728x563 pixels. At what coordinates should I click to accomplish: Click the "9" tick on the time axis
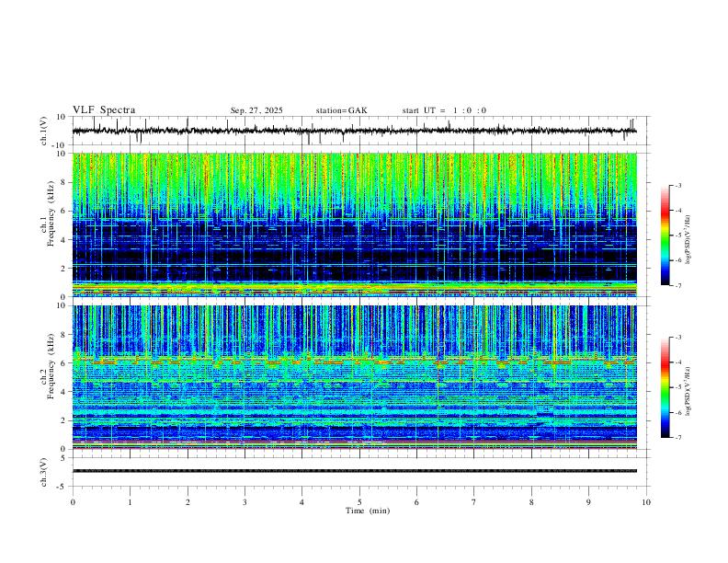pyautogui.click(x=588, y=502)
